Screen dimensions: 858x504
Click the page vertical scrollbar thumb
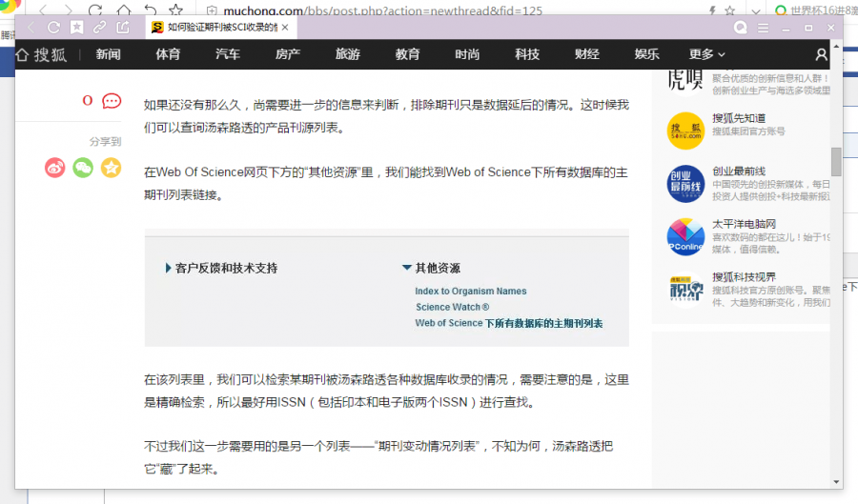[x=836, y=162]
